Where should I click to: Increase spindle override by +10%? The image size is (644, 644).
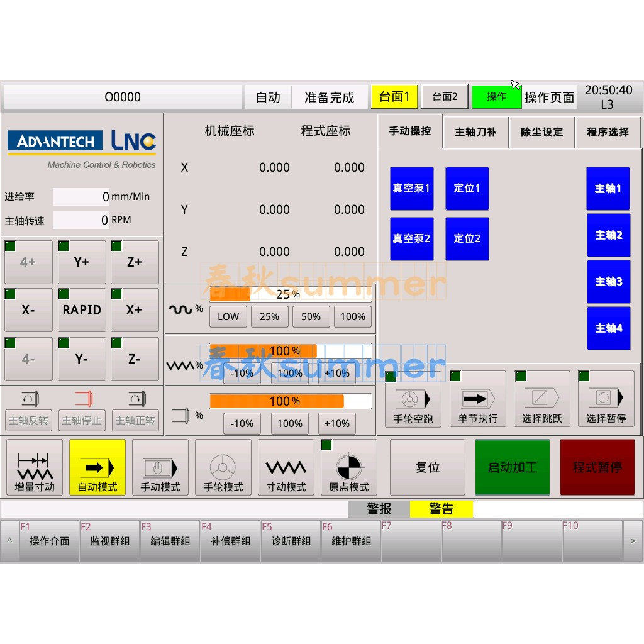(337, 423)
